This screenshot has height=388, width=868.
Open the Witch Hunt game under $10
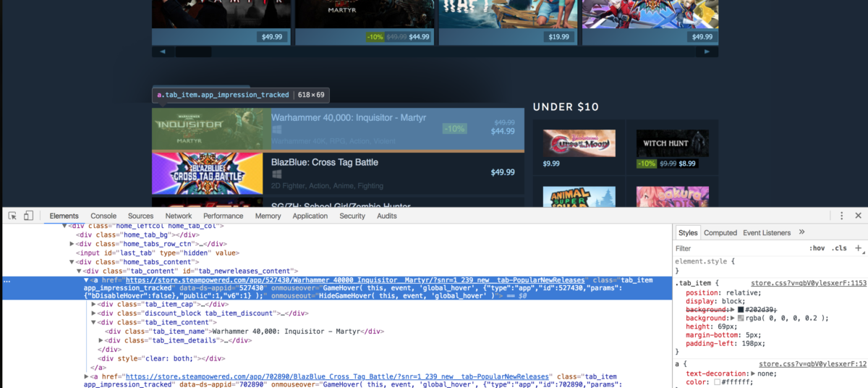[672, 148]
